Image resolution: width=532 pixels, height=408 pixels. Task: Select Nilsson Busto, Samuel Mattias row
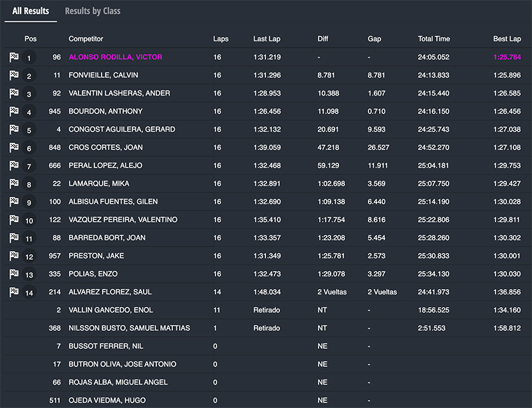tap(129, 328)
